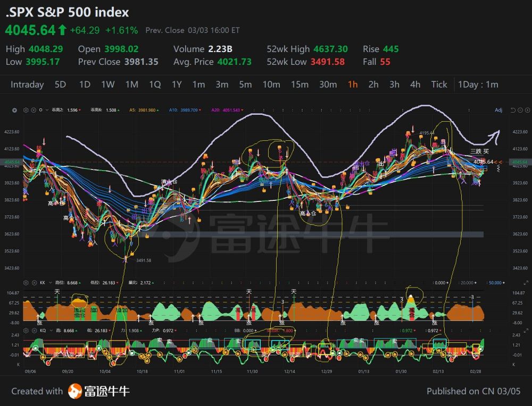
Task: Switch chart to 30m interval
Action: 328,84
